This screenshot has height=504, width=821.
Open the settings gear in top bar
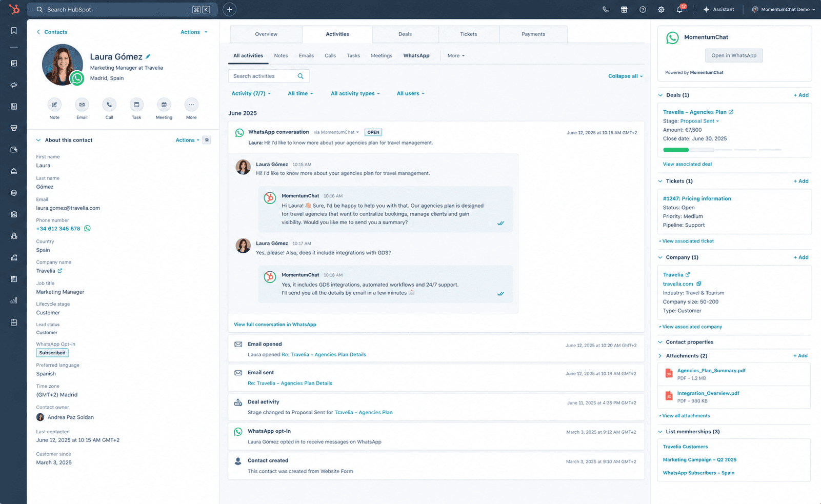(661, 9)
